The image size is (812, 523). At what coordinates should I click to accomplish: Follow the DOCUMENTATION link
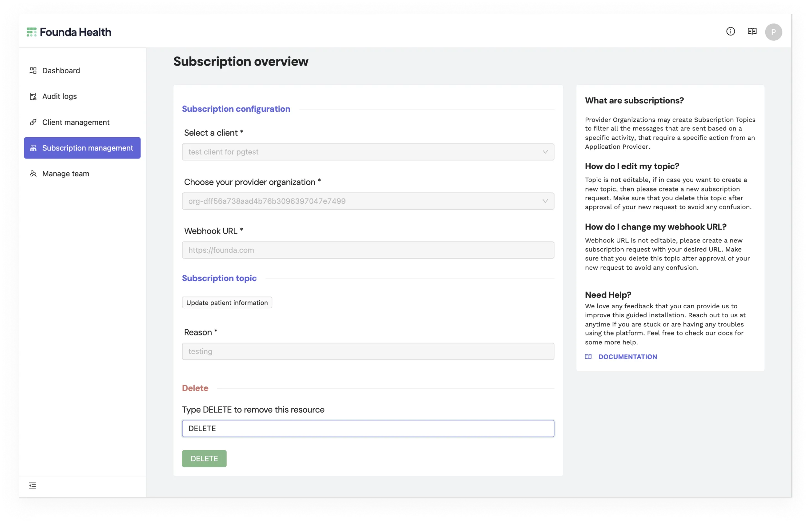(628, 357)
